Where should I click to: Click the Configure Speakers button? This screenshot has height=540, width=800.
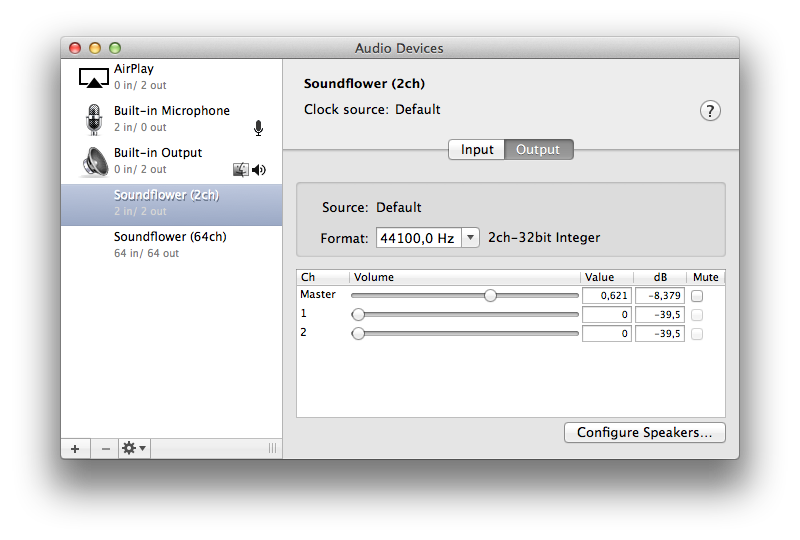coord(644,432)
